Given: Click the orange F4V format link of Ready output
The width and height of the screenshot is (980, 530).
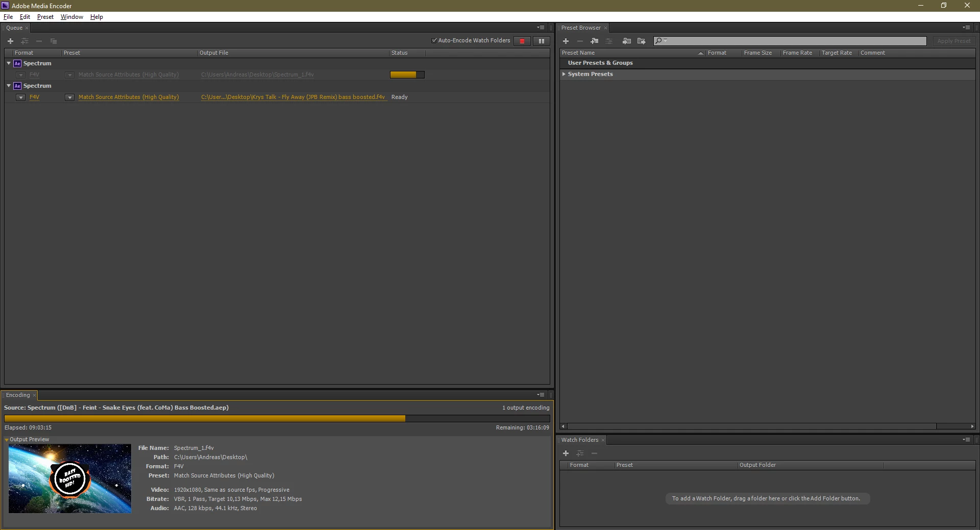Looking at the screenshot, I should point(34,97).
